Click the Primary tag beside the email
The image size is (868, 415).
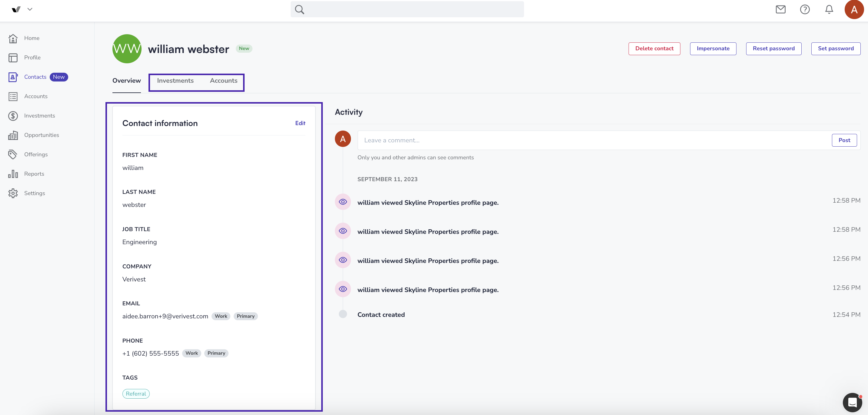[246, 316]
